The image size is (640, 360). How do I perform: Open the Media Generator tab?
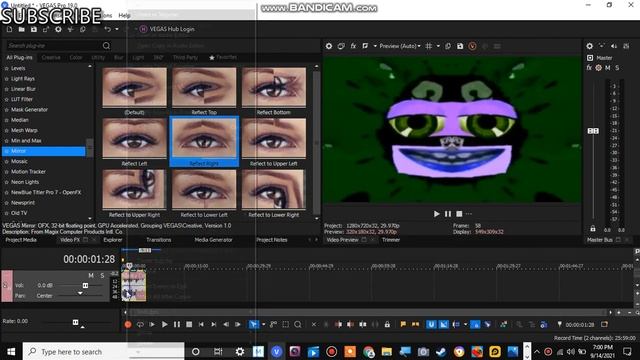pyautogui.click(x=213, y=240)
